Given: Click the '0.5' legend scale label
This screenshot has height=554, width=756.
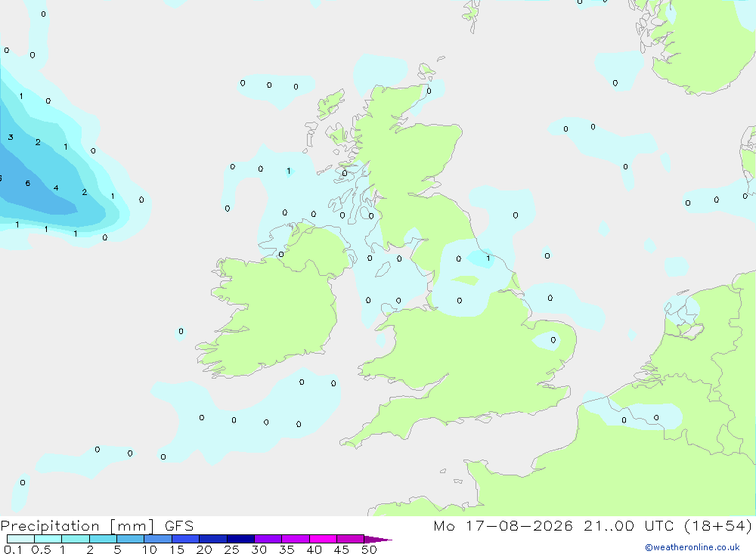Looking at the screenshot, I should (x=41, y=549).
